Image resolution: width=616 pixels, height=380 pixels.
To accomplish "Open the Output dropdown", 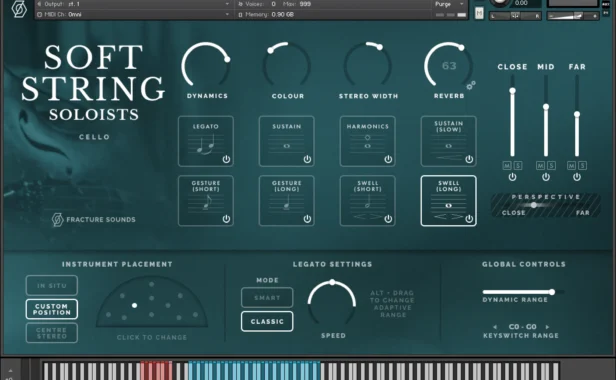I will point(134,4).
